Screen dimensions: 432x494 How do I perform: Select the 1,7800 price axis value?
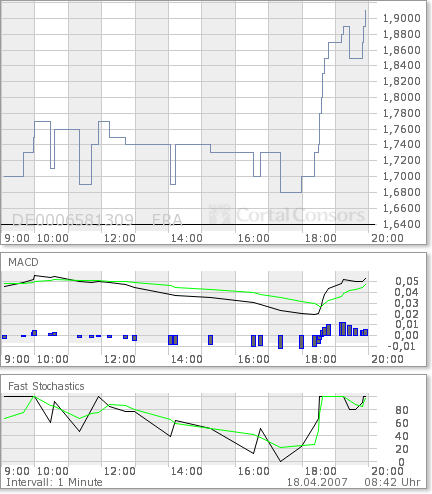(401, 113)
